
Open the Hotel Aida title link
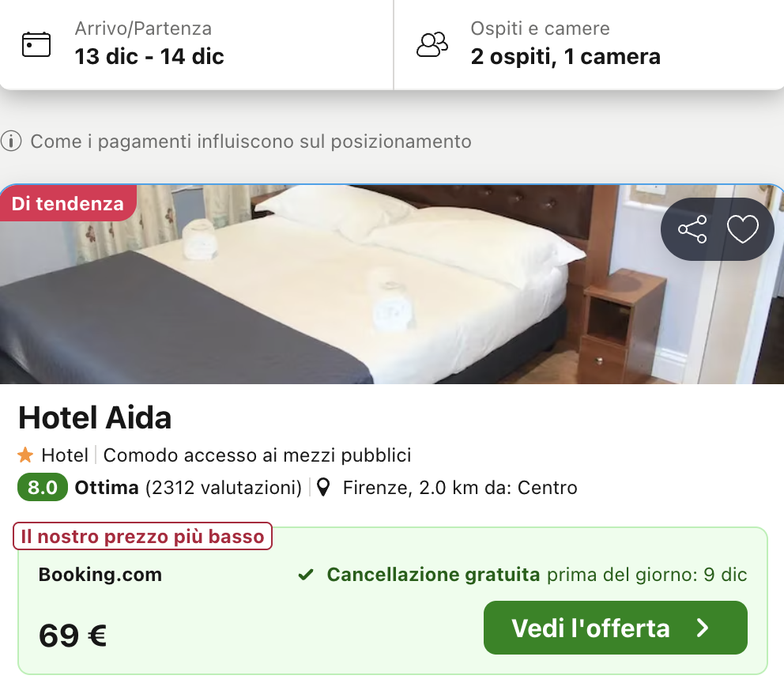coord(95,417)
